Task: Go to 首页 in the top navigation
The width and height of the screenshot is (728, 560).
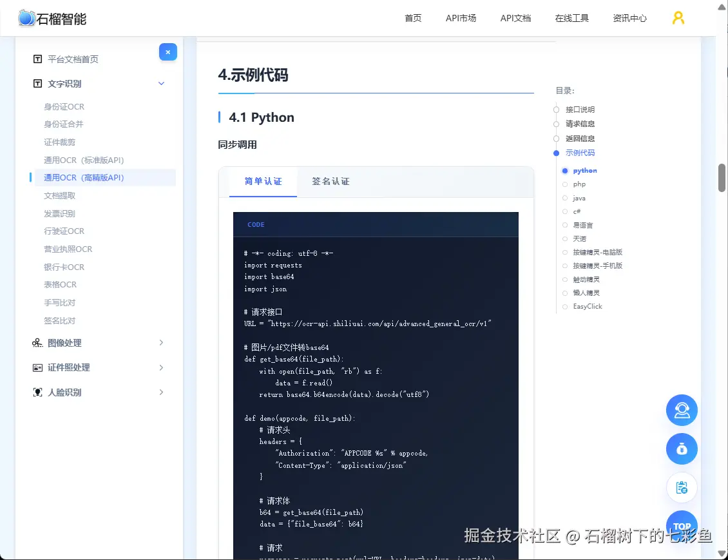Action: coord(413,18)
